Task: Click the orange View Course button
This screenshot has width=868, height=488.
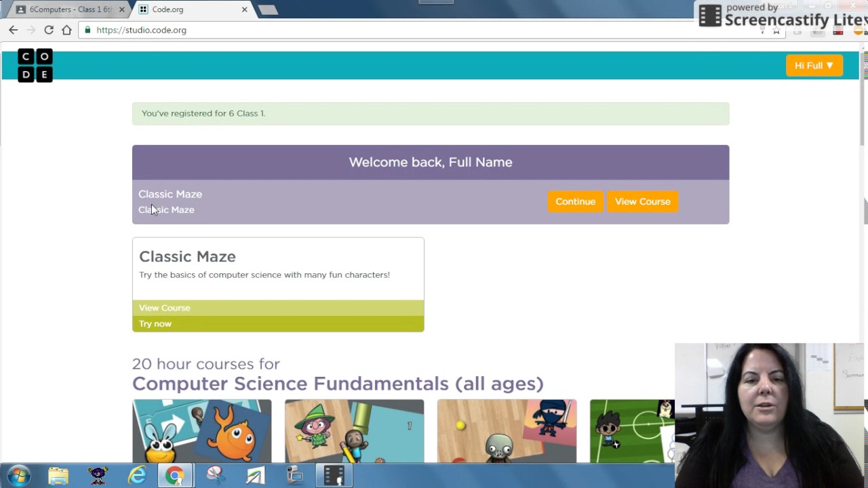Action: pyautogui.click(x=642, y=201)
